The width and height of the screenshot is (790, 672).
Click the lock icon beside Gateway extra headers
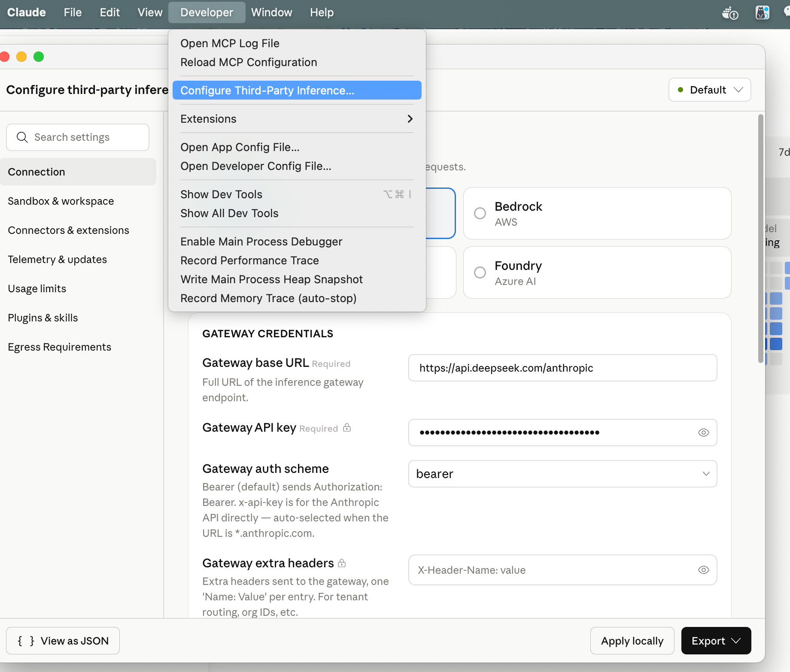[342, 563]
